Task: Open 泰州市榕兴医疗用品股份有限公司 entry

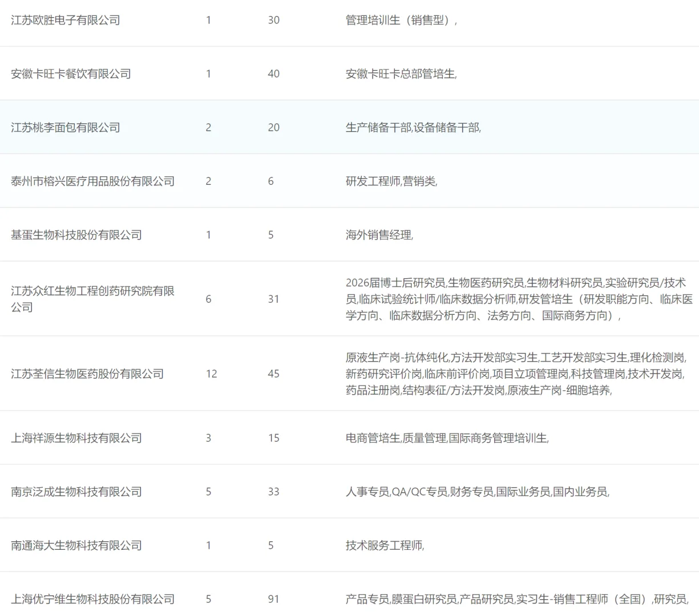Action: click(92, 181)
